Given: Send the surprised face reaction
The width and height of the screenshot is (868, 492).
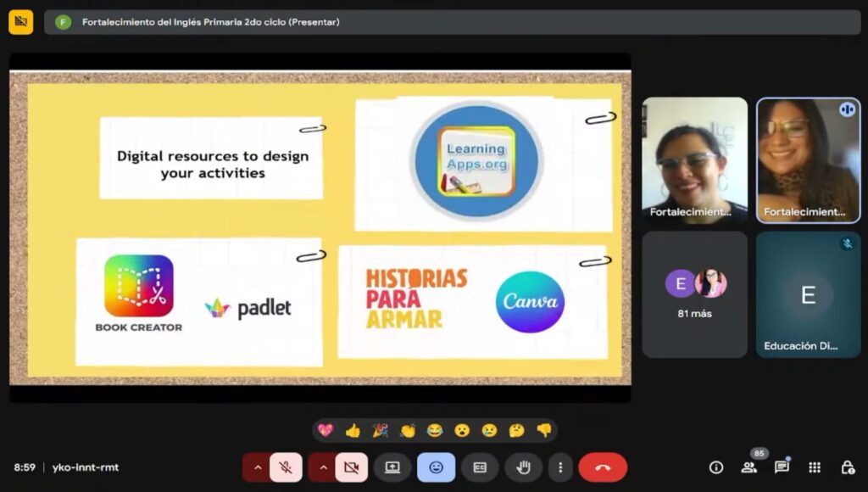Looking at the screenshot, I should (462, 430).
